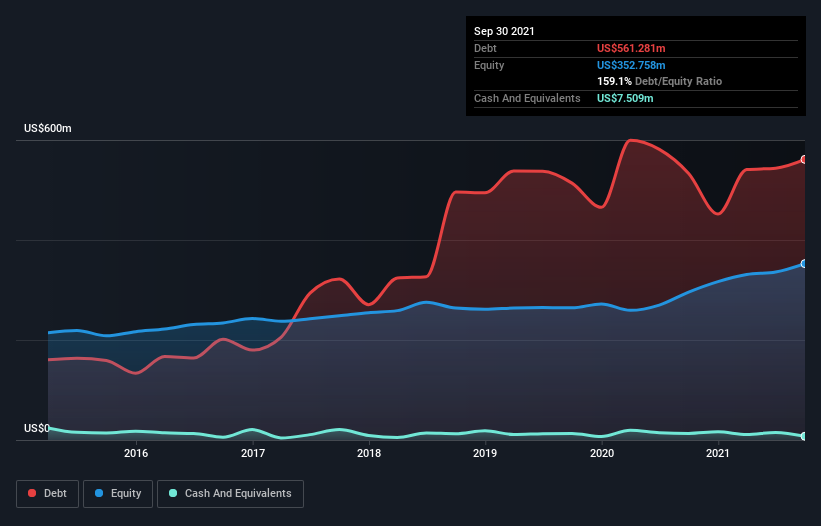Image resolution: width=821 pixels, height=526 pixels.
Task: Click the US$0 y-axis label
Action: [x=37, y=429]
